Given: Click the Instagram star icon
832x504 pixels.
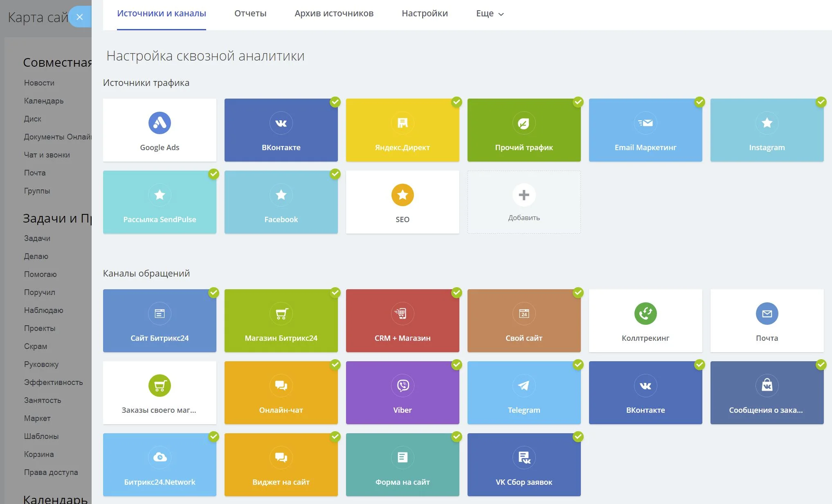Looking at the screenshot, I should pyautogui.click(x=767, y=123).
